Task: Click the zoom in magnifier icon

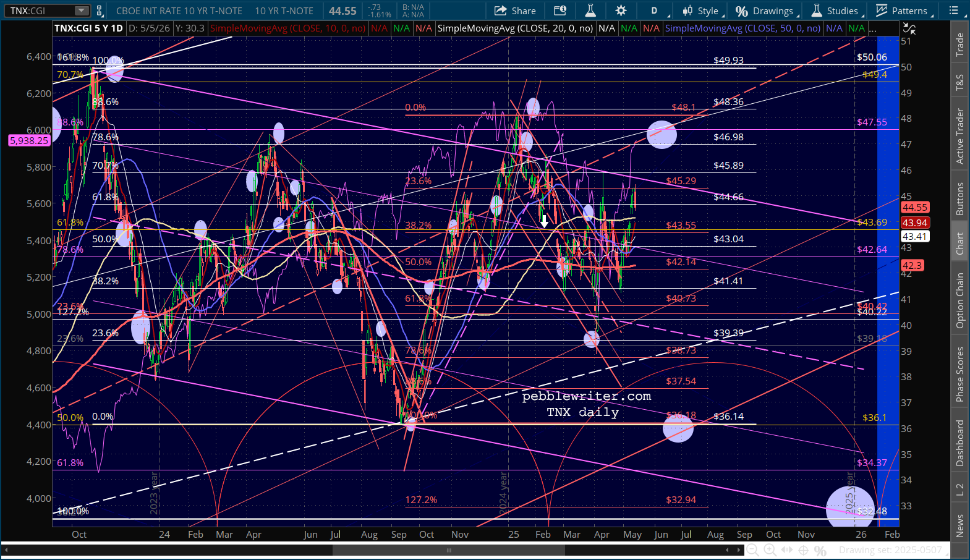Action: click(770, 550)
